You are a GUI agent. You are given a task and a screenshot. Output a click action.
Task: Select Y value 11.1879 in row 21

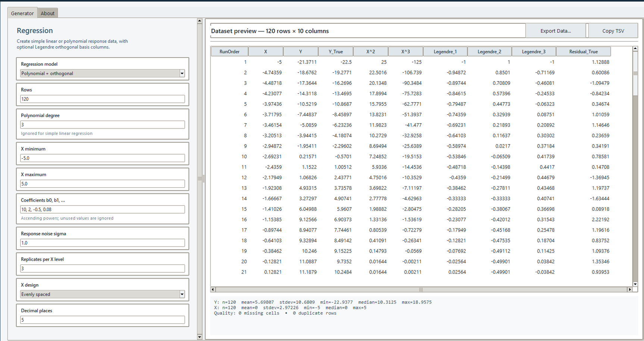308,272
